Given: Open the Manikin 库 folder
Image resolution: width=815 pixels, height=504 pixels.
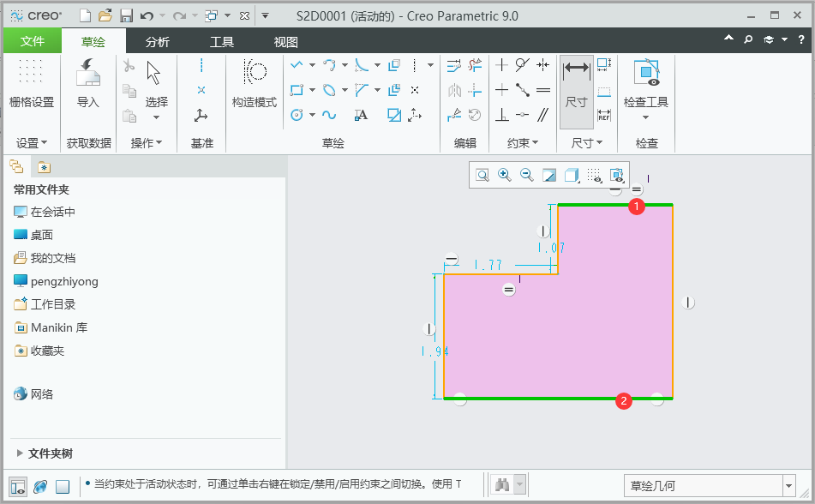Looking at the screenshot, I should click(x=51, y=327).
